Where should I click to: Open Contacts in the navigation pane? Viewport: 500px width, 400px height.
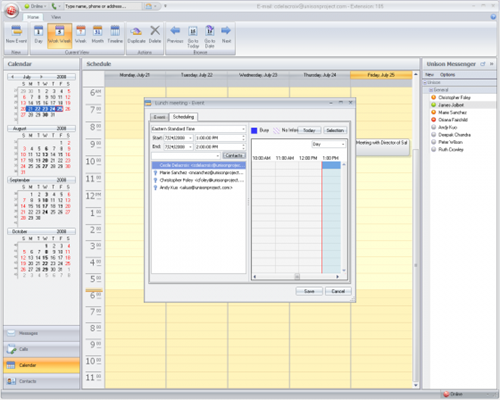pos(42,381)
